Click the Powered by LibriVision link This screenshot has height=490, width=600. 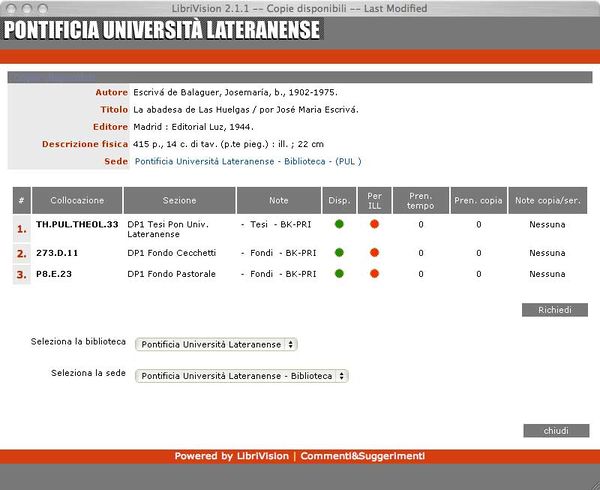[231, 456]
